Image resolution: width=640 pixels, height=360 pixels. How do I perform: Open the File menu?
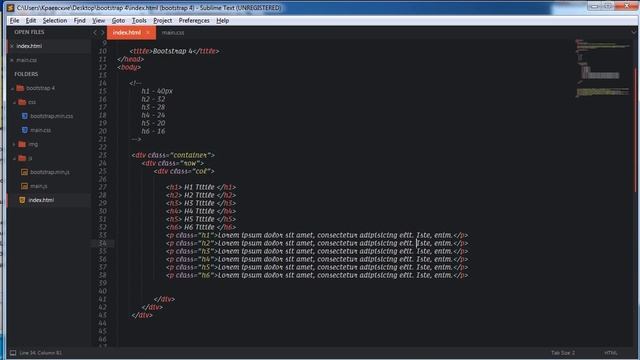tap(14, 20)
